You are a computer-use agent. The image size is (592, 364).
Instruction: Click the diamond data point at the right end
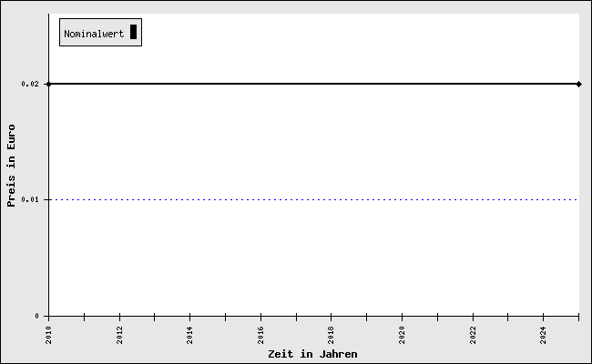pyautogui.click(x=578, y=84)
